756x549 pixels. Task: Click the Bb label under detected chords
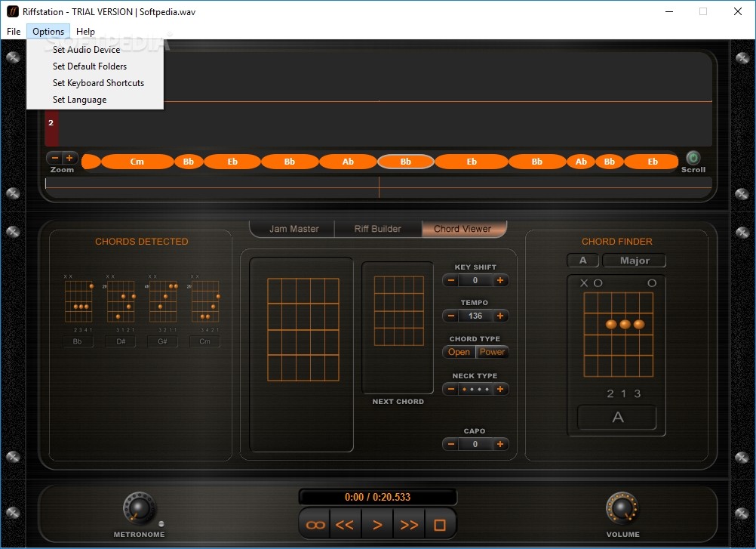[78, 341]
